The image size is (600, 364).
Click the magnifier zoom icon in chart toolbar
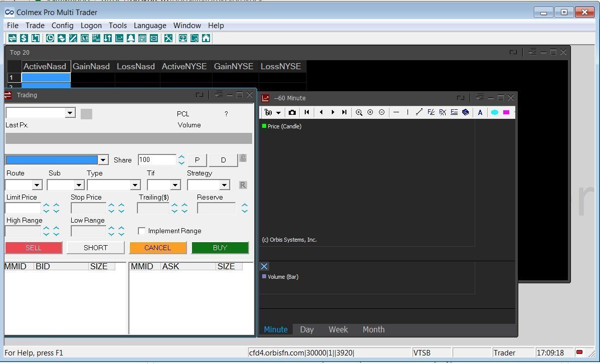point(359,112)
